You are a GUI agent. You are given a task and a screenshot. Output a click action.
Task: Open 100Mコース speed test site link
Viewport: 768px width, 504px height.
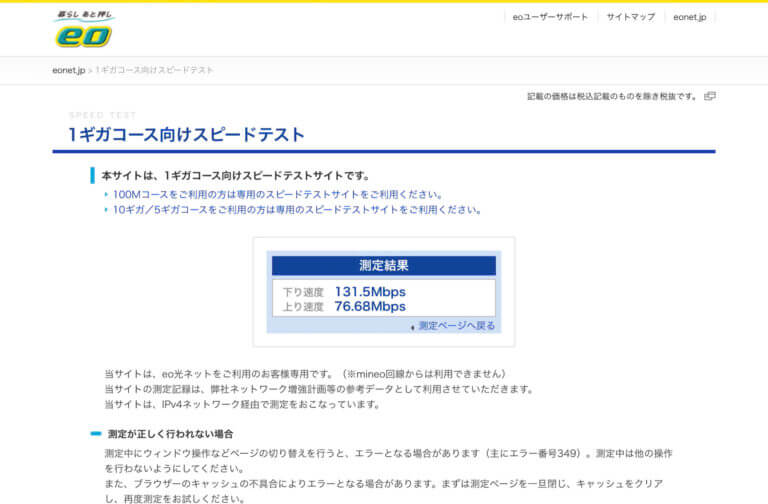pyautogui.click(x=278, y=194)
